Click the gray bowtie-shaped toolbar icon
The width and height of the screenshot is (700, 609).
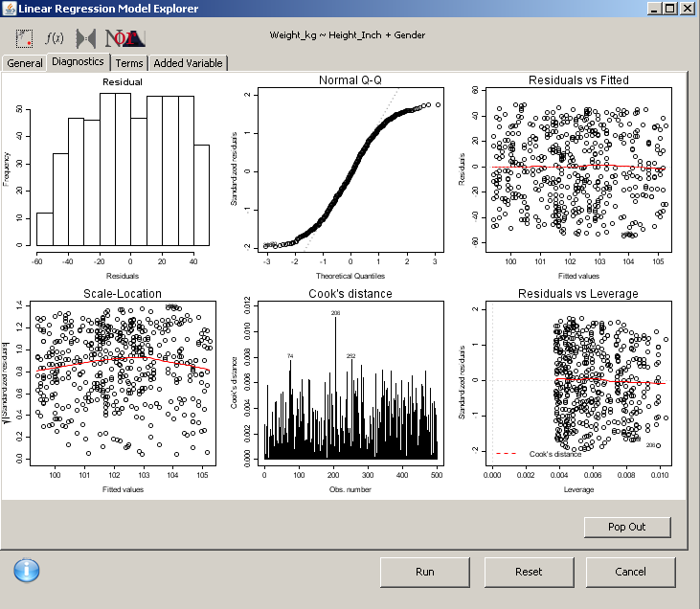pyautogui.click(x=87, y=38)
